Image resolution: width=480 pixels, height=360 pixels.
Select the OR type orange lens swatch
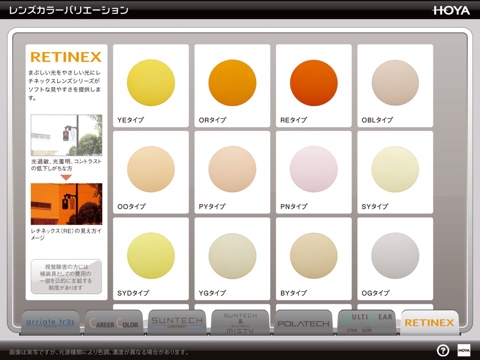pos(232,85)
